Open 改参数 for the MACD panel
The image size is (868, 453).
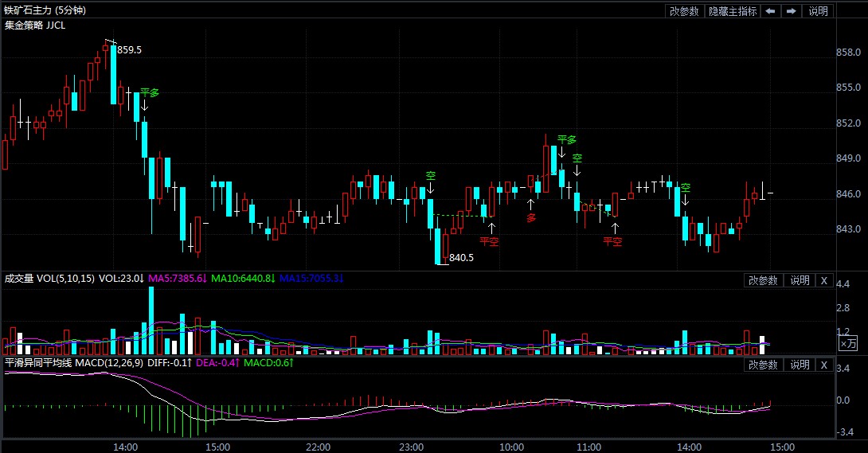click(x=763, y=365)
